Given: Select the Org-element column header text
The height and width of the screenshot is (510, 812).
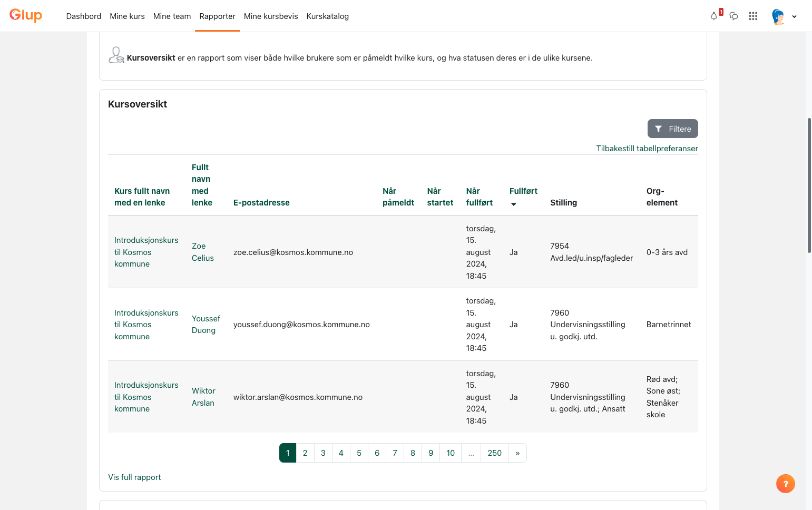Looking at the screenshot, I should click(662, 197).
